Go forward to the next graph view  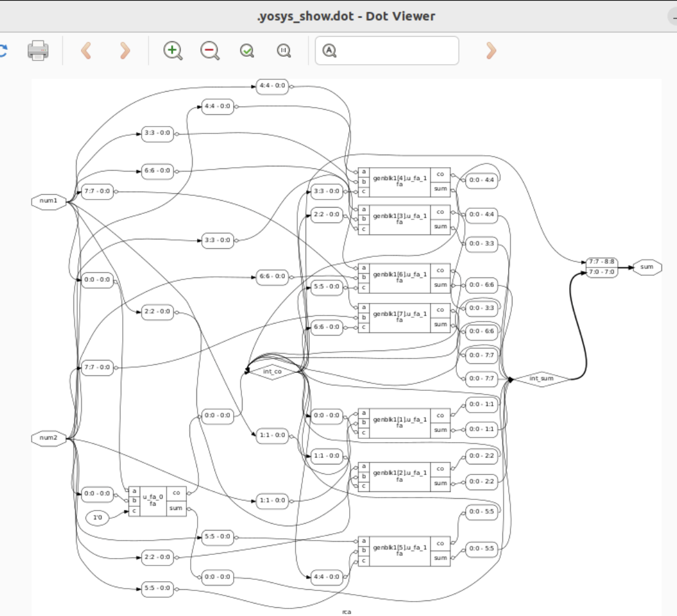(125, 51)
